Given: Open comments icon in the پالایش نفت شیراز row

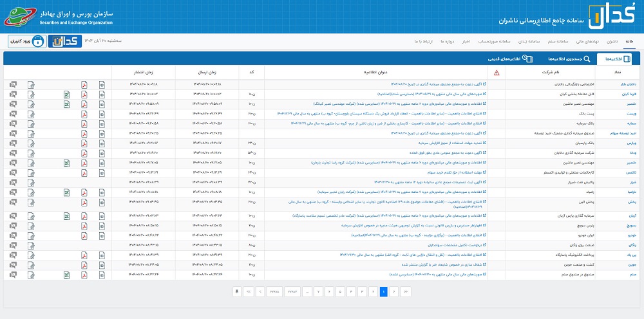Looking at the screenshot, I should click(13, 183).
